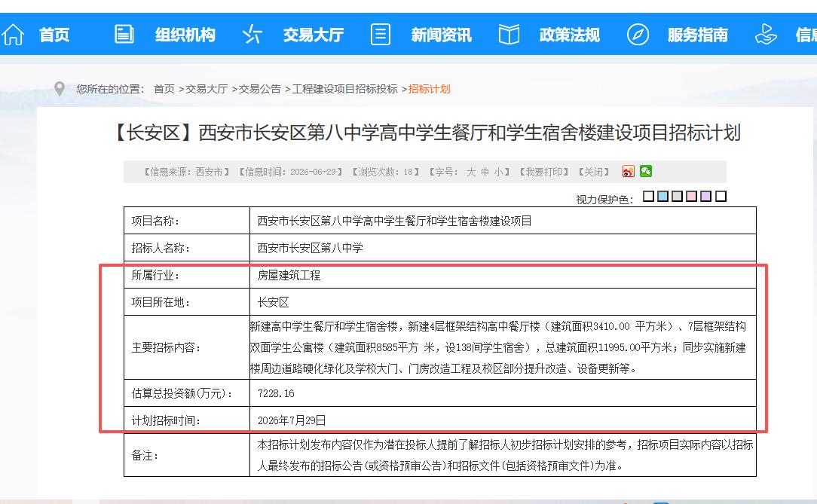Share the page via the Weibo icon
817x504 pixels.
629,171
